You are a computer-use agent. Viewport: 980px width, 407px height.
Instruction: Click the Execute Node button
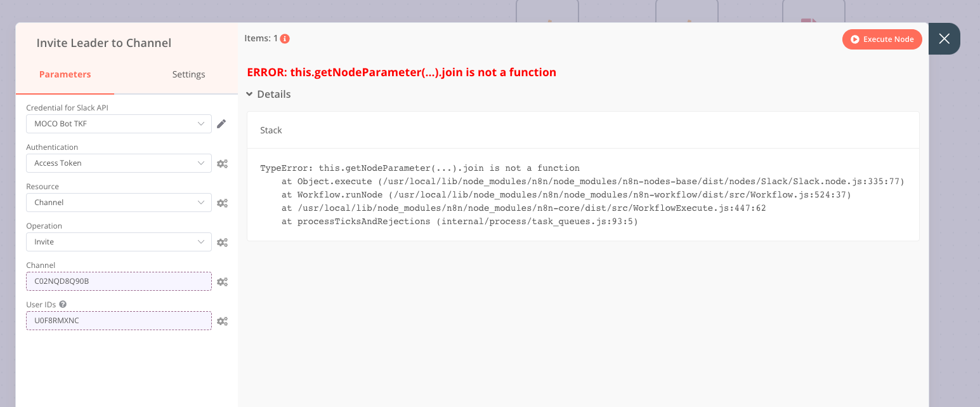click(882, 39)
